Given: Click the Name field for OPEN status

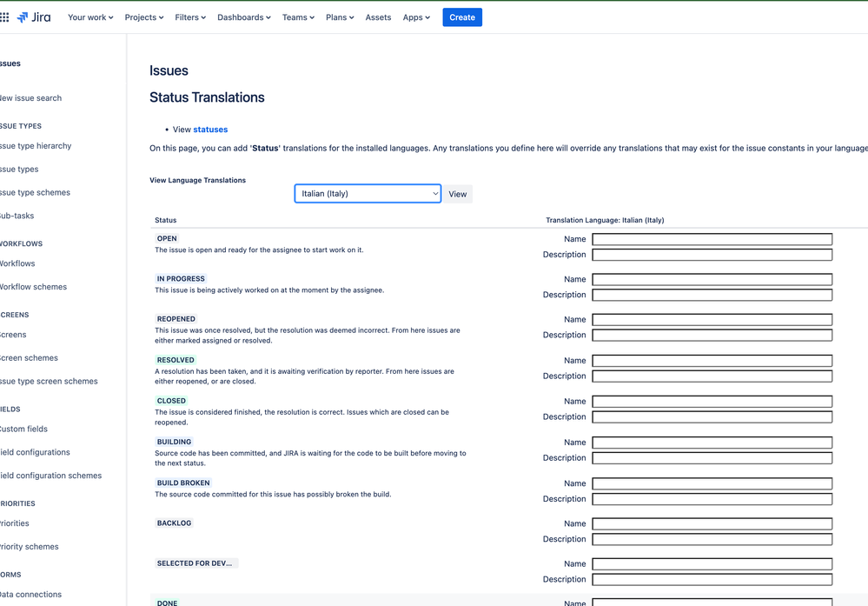Looking at the screenshot, I should click(712, 239).
